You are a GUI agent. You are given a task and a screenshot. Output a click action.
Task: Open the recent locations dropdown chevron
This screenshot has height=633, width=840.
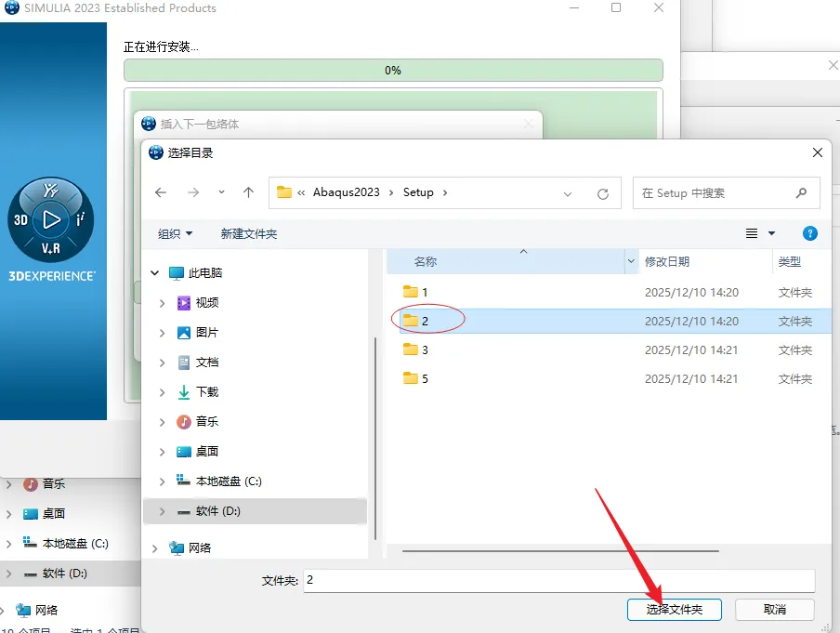(221, 192)
